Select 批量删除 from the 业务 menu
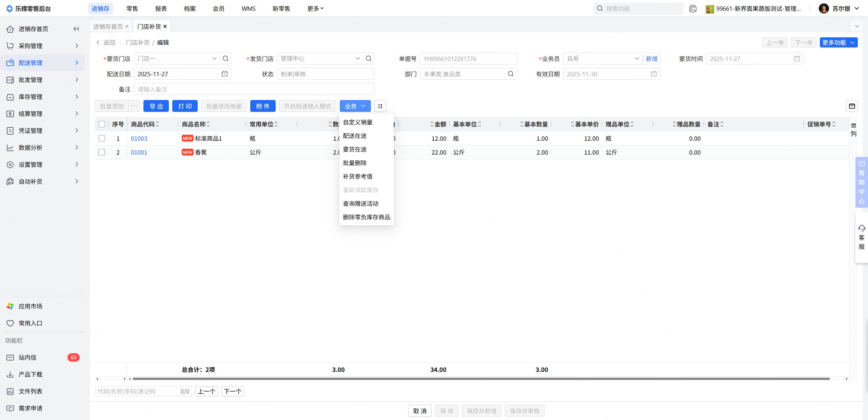The height and width of the screenshot is (420, 868). point(355,163)
